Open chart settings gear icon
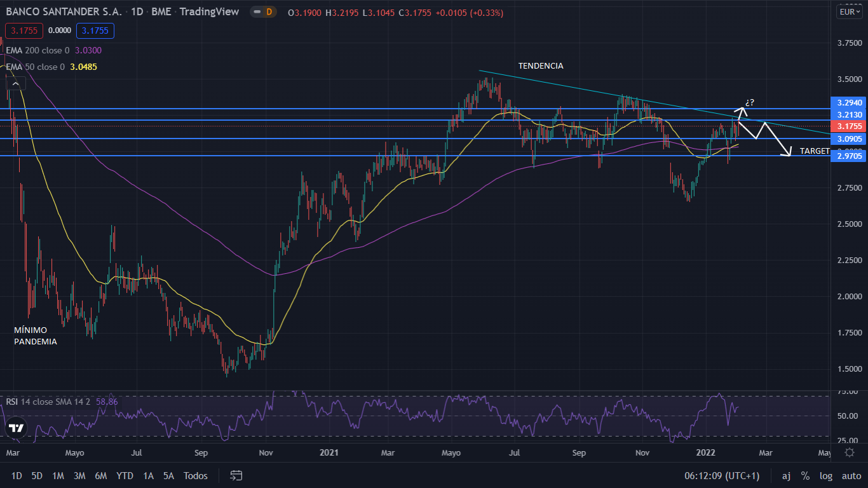Viewport: 868px width, 488px height. coord(850,452)
